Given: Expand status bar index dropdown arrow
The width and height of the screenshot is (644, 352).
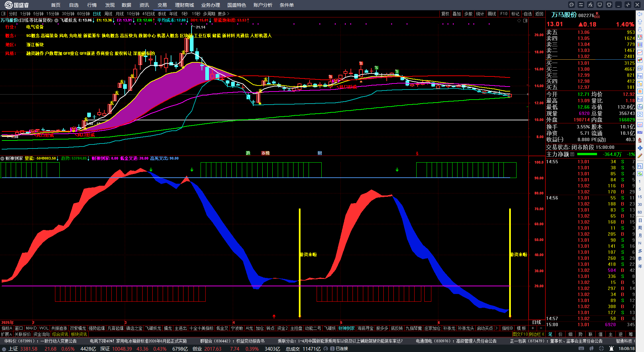Looking at the screenshot, I should (4, 349).
